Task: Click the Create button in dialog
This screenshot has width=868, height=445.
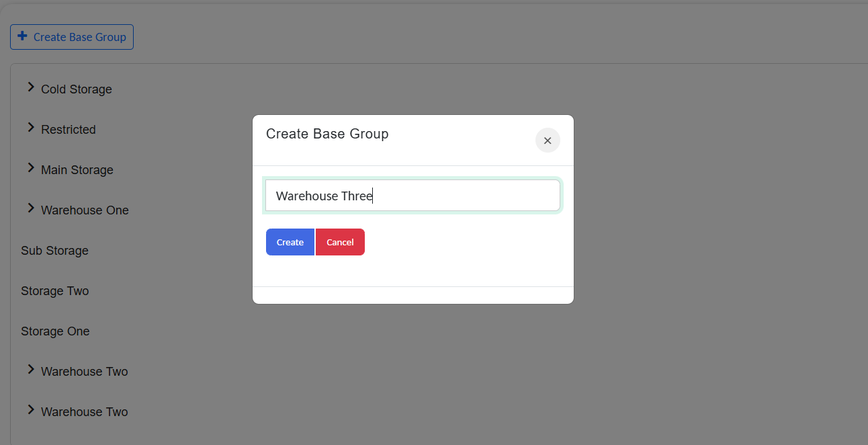Action: 290,242
